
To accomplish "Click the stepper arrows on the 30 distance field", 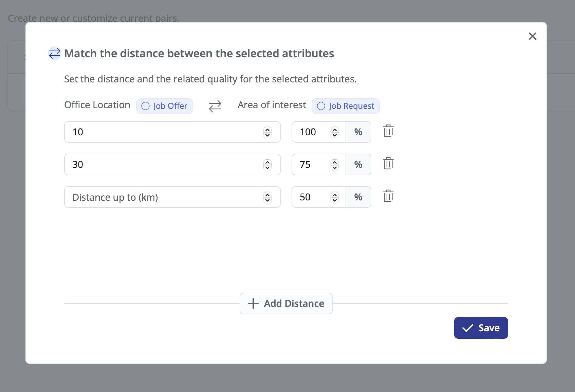I will coord(267,165).
